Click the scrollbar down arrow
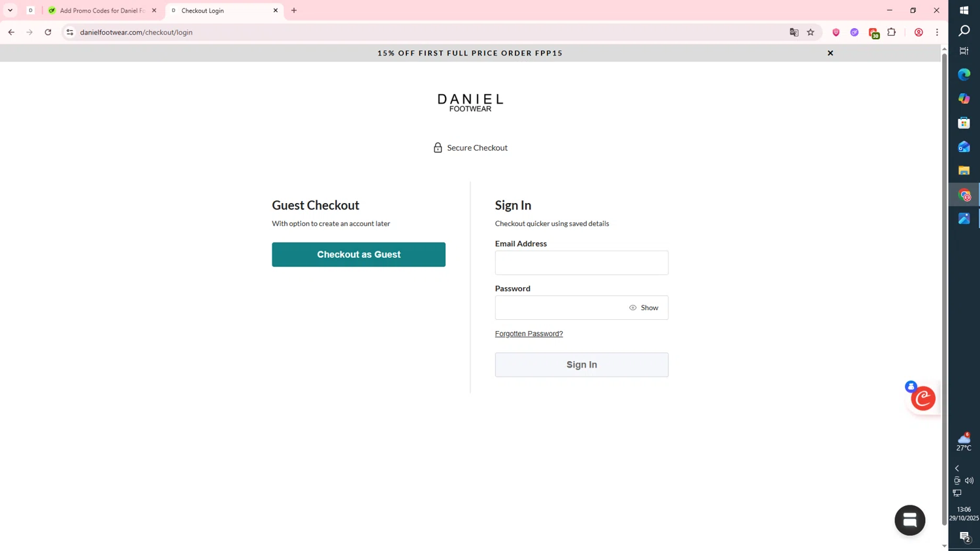 coord(944,546)
